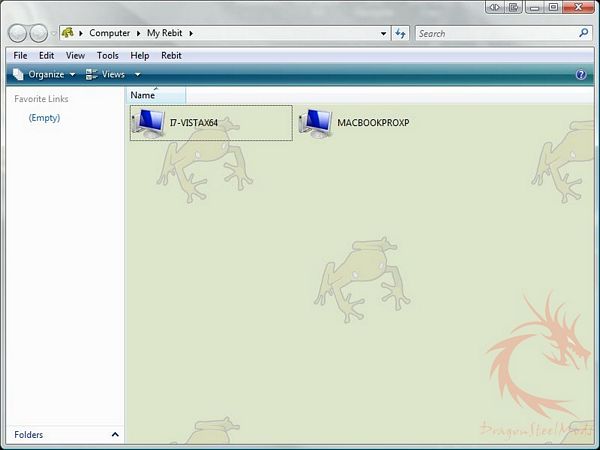Click the Back navigation arrow button

point(17,33)
